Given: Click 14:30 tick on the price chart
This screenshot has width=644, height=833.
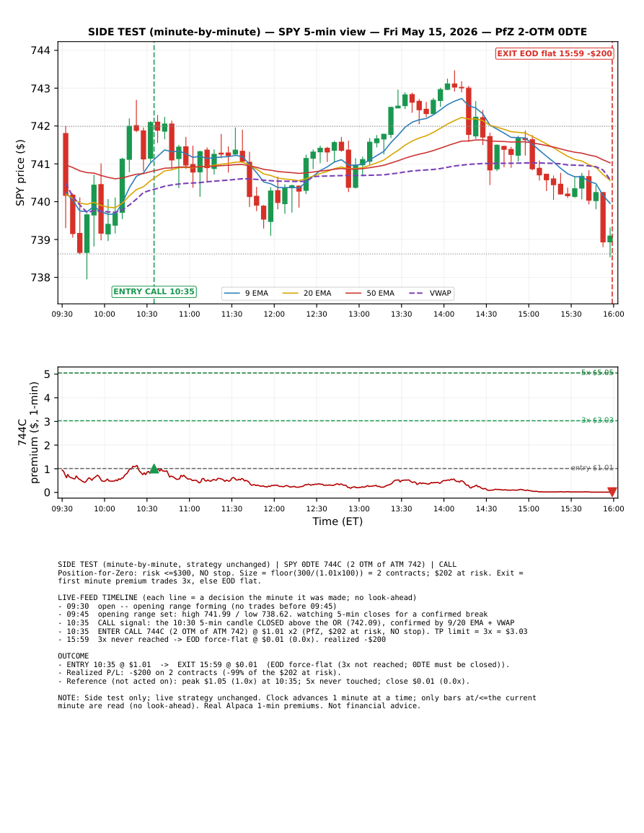Looking at the screenshot, I should coord(486,314).
